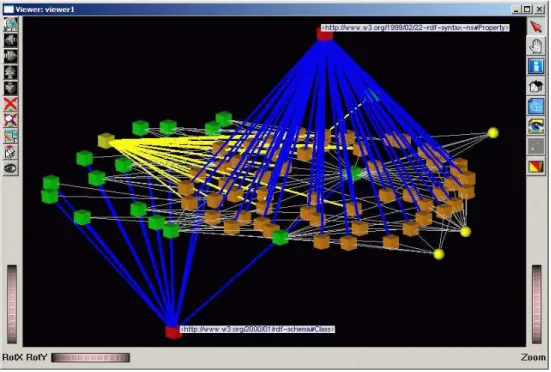This screenshot has width=551, height=372.
Task: Close the viewer1 window
Action: tap(539, 9)
